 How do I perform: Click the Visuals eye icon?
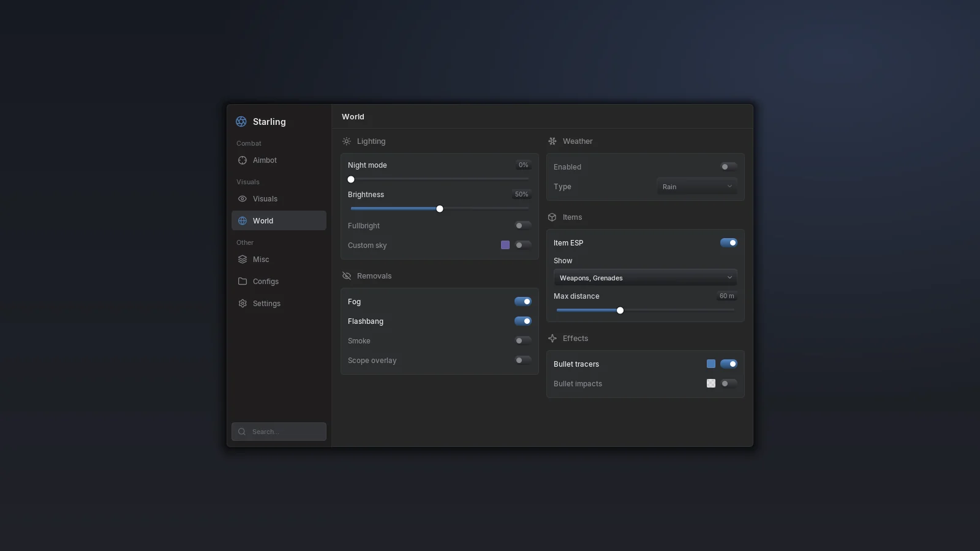pyautogui.click(x=243, y=199)
